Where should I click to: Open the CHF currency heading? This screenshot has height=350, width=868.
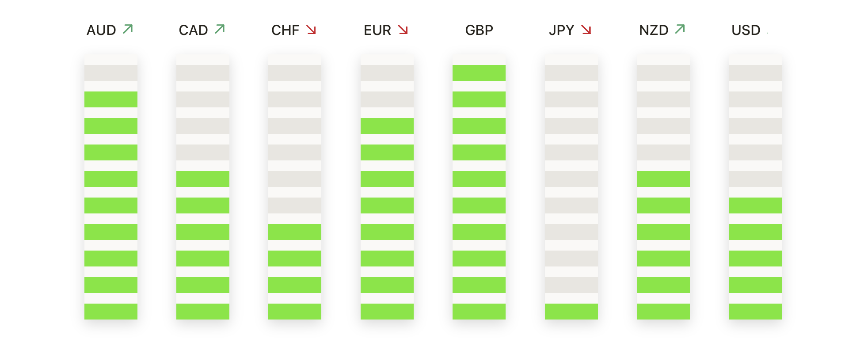[285, 30]
